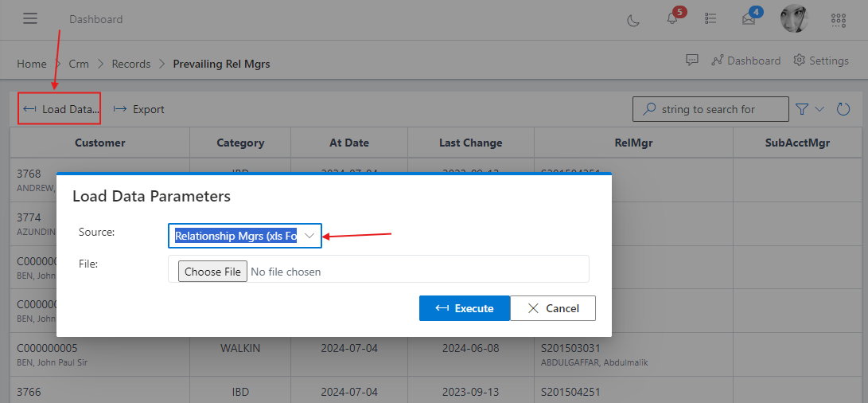Open notifications bell with 5 badge

tap(672, 19)
